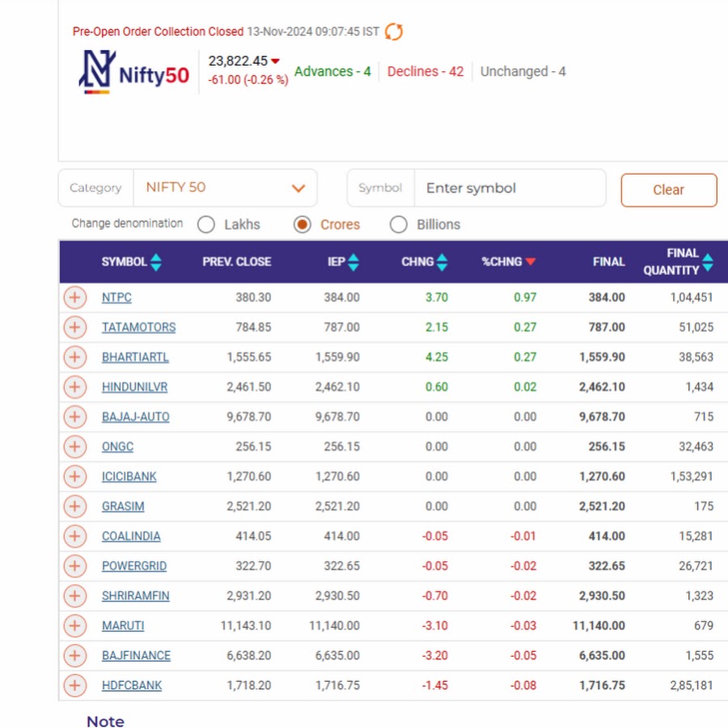The height and width of the screenshot is (728, 728).
Task: Sort table by FINAL QUANTITY arrows
Action: click(x=708, y=262)
